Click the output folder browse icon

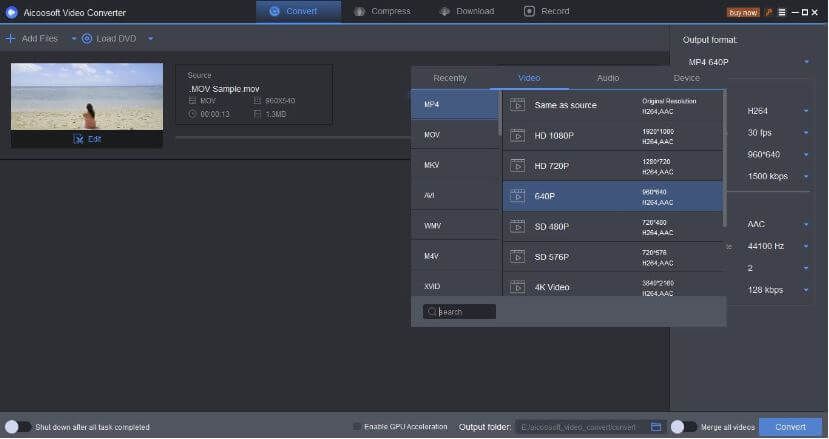click(656, 427)
